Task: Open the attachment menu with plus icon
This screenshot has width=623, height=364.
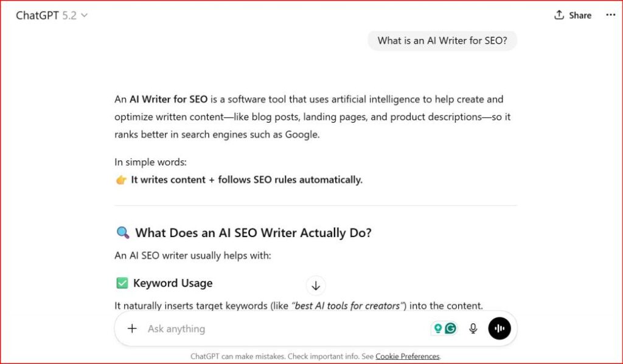Action: 133,328
